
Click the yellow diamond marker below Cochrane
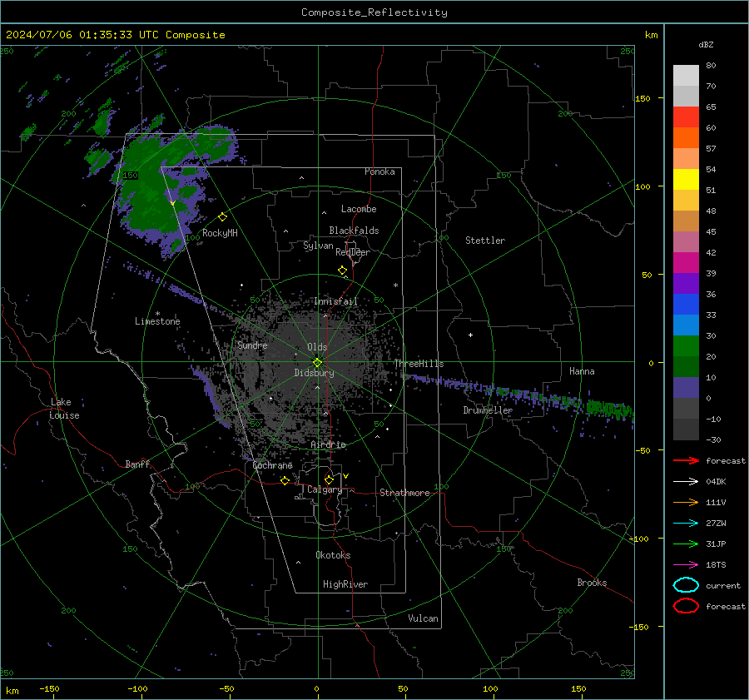(x=285, y=480)
